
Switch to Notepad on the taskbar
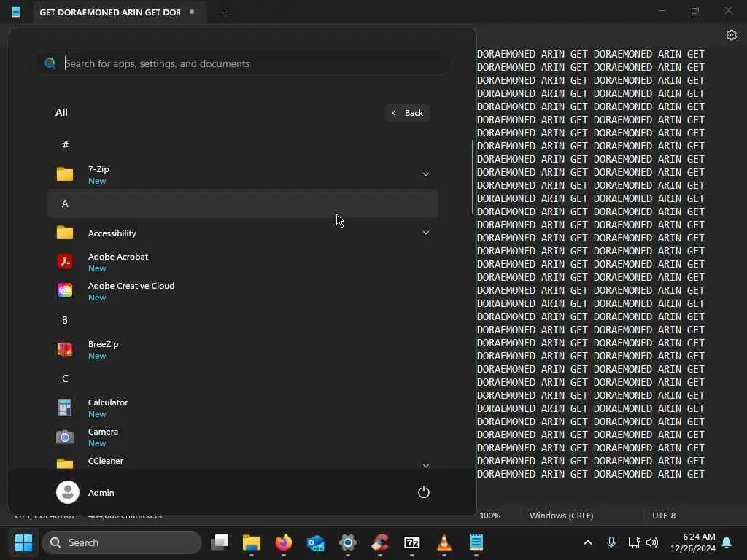pyautogui.click(x=476, y=542)
